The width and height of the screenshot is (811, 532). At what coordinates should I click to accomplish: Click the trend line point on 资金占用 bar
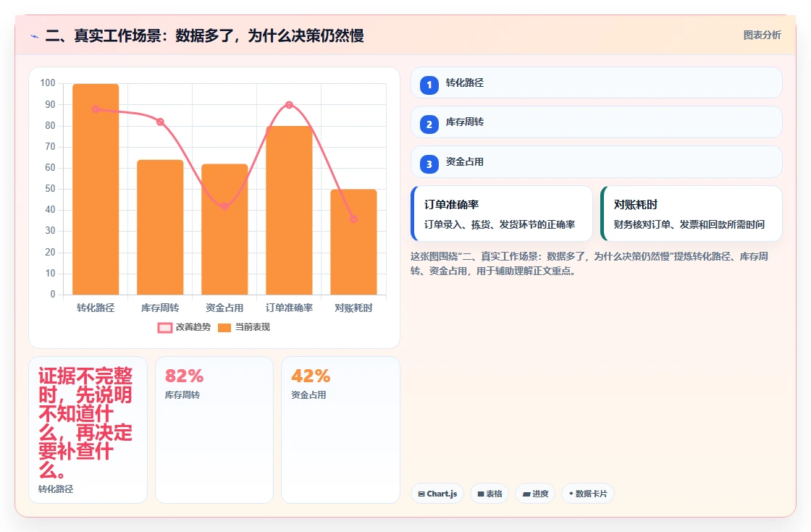click(x=224, y=206)
